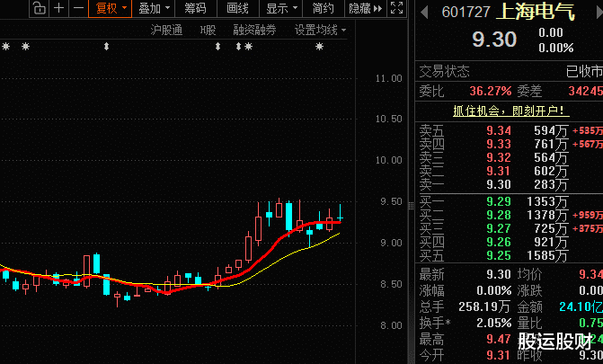Click the 卖四 price 9.33
This screenshot has width=603, height=364.
point(499,145)
